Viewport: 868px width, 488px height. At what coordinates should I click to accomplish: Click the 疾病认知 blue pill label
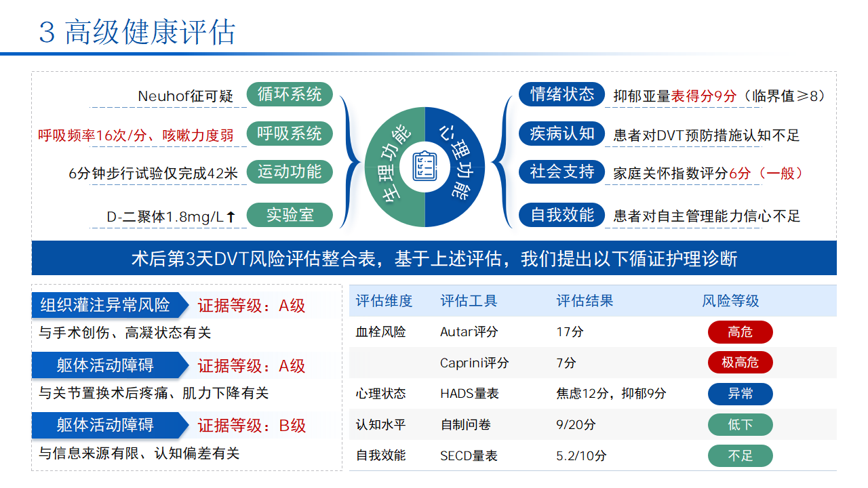tap(561, 134)
